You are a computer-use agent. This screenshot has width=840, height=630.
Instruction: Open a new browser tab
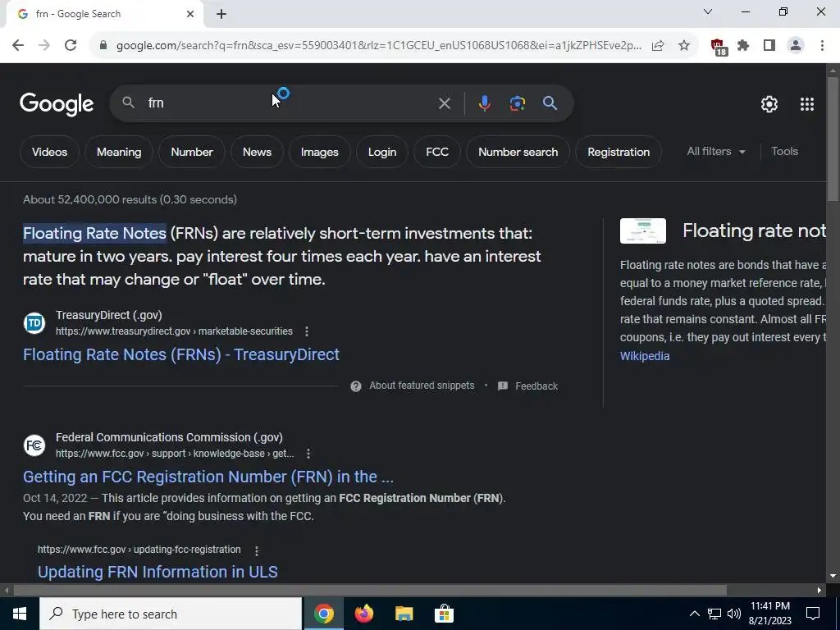tap(221, 15)
